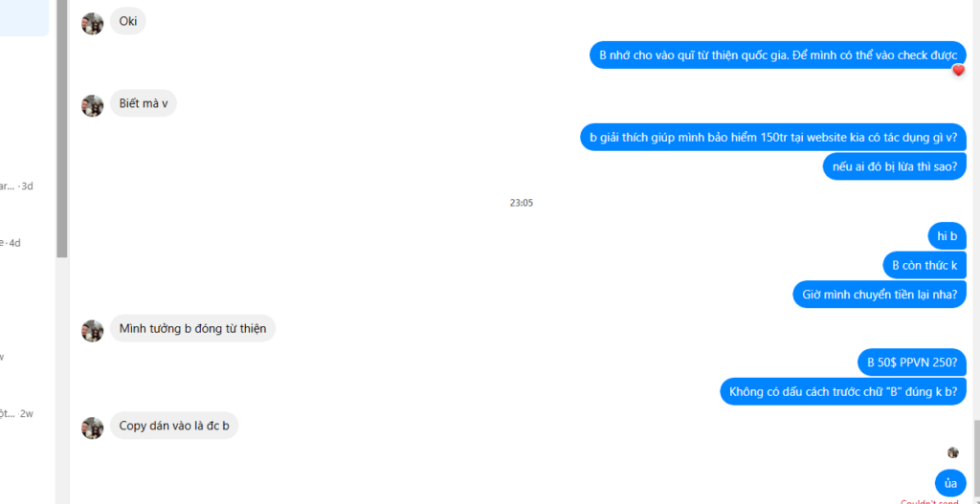
Task: Select message "Giờ mình chuyển tiền lại nha?"
Action: tap(880, 295)
